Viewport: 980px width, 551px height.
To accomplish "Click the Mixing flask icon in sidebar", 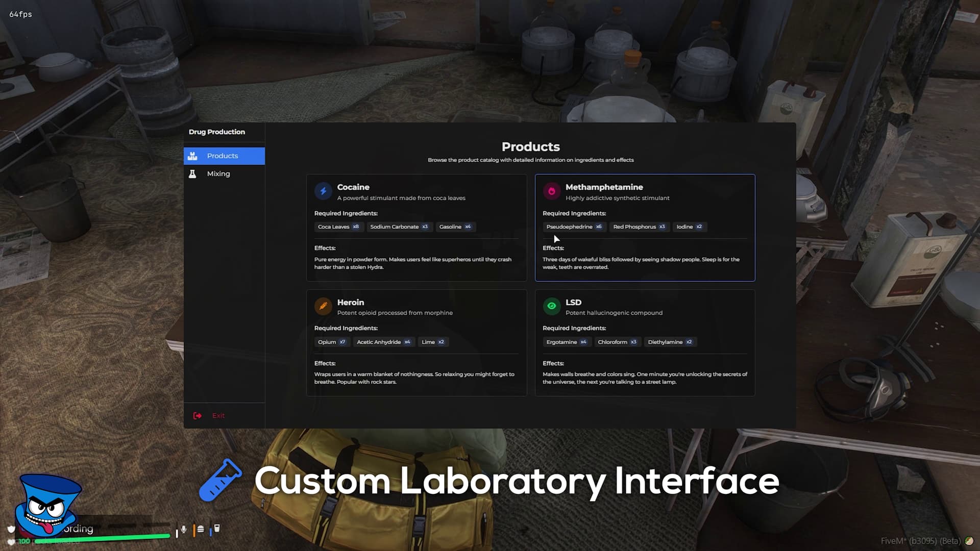I will (192, 174).
